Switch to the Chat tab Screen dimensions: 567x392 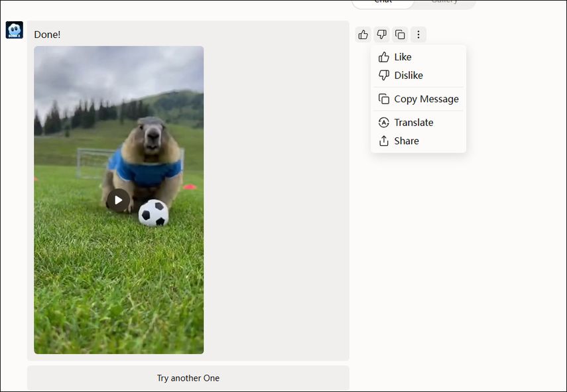[x=382, y=2]
